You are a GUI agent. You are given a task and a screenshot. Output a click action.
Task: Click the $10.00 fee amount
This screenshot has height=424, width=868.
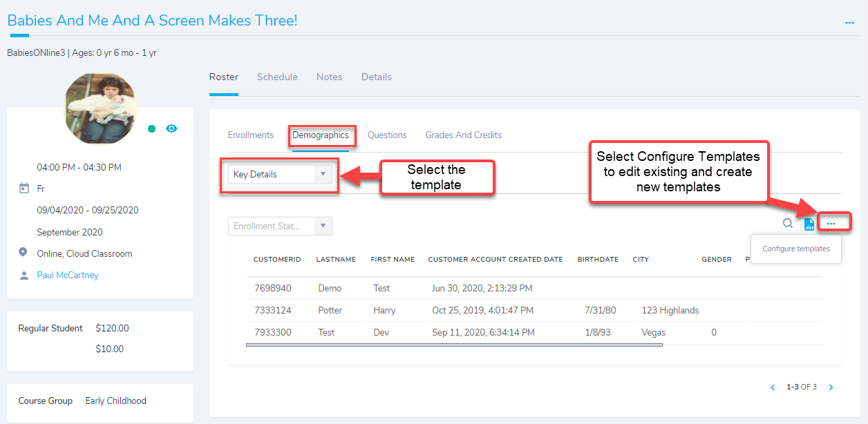[x=110, y=349]
